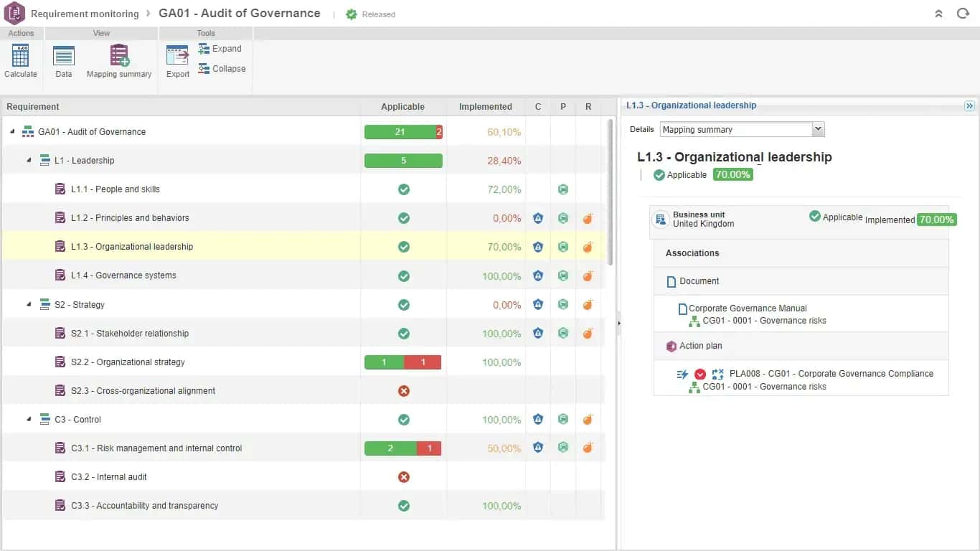
Task: Click the refresh icon in header
Action: click(963, 14)
